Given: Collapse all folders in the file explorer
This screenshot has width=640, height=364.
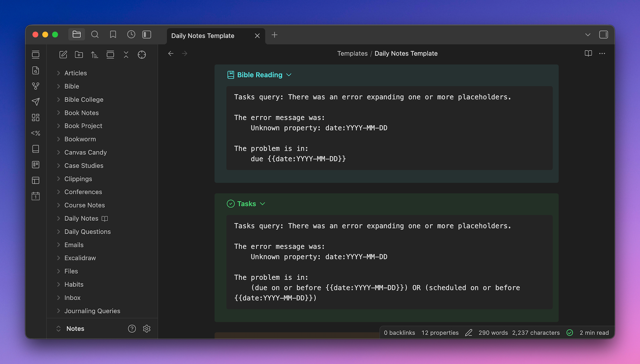Looking at the screenshot, I should [126, 55].
